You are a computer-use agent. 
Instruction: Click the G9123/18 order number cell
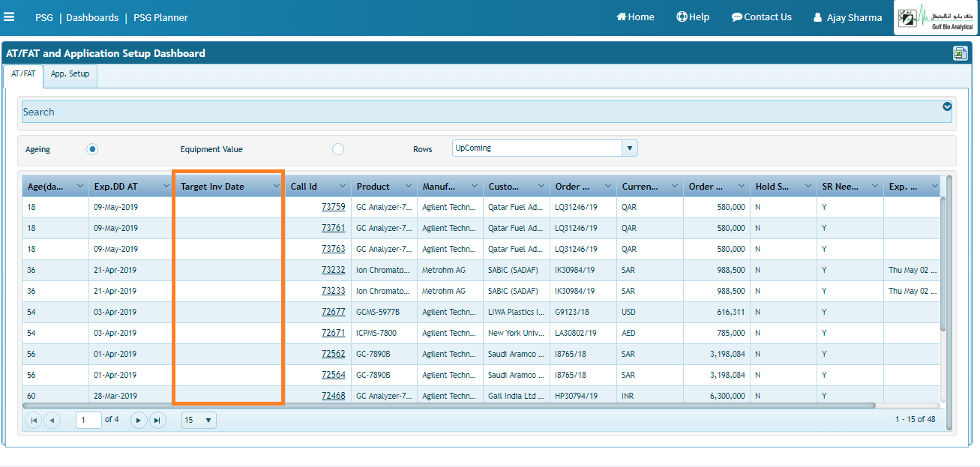click(583, 312)
